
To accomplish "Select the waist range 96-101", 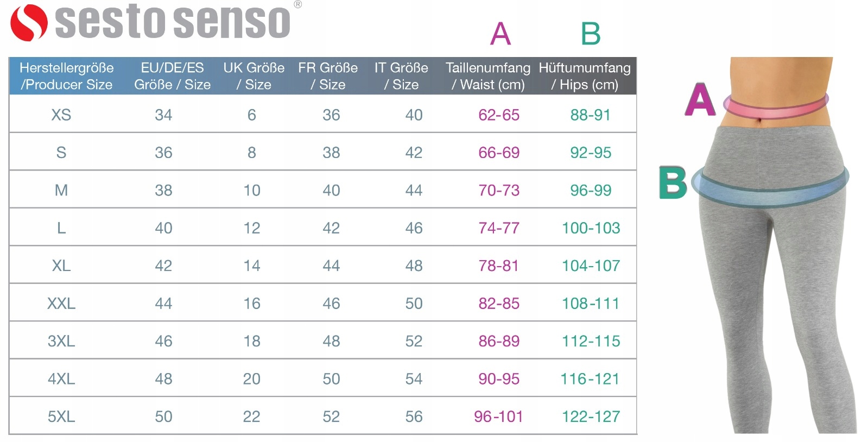I will click(x=498, y=416).
